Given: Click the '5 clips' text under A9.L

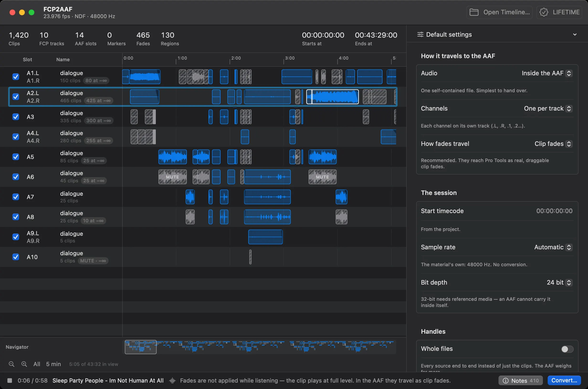Looking at the screenshot, I should (x=68, y=241).
